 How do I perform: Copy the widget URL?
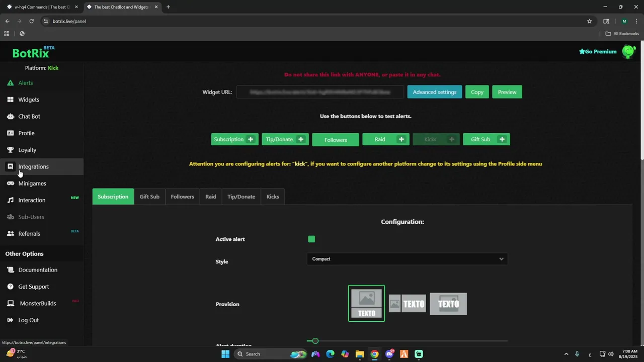point(477,92)
